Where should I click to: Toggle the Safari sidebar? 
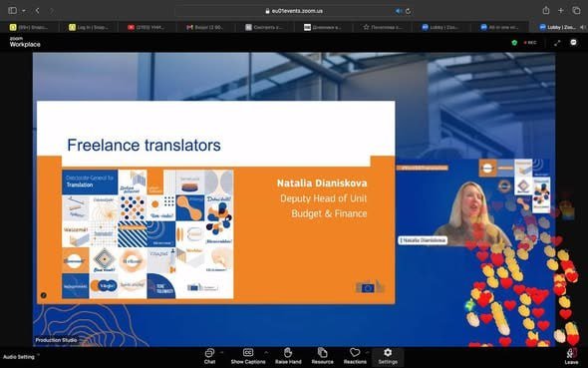click(x=12, y=11)
